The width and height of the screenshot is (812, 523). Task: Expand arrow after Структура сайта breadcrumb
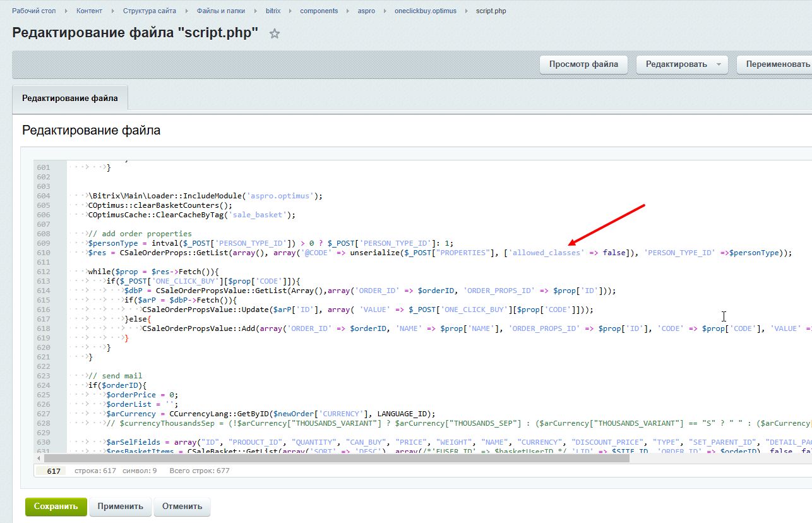tap(187, 11)
